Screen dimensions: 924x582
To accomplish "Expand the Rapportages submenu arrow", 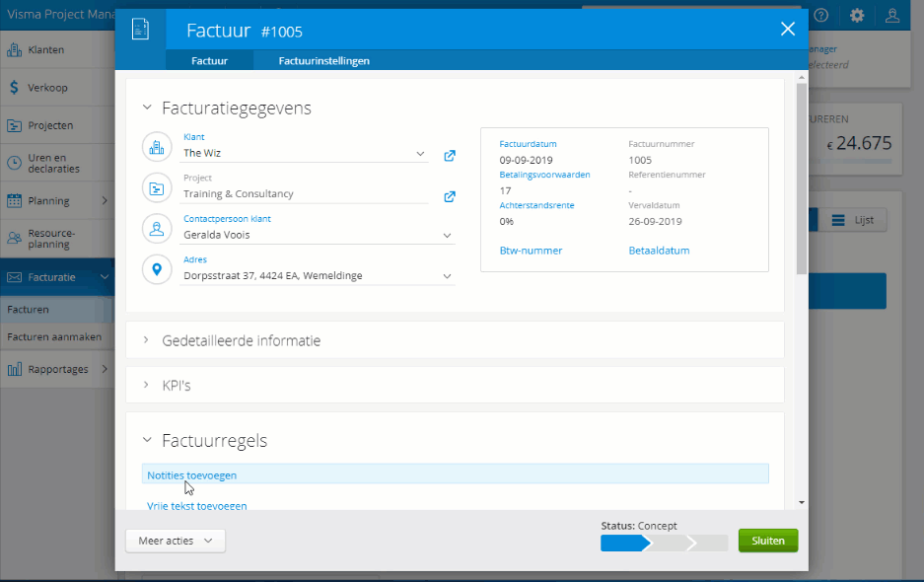I will (105, 369).
